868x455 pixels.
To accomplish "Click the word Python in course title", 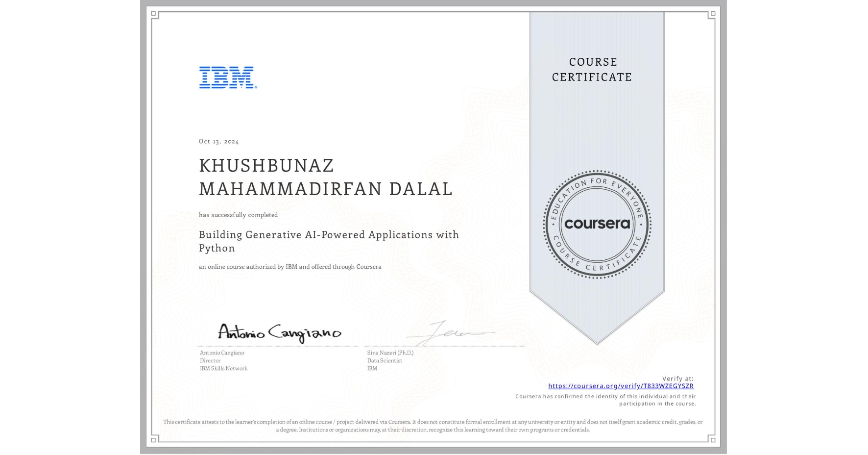I will tap(217, 248).
